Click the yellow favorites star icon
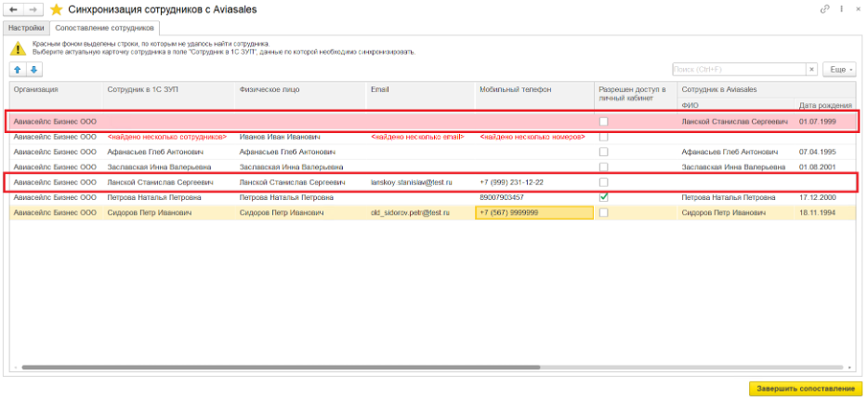Screen dimensions: 868x400 tap(56, 9)
